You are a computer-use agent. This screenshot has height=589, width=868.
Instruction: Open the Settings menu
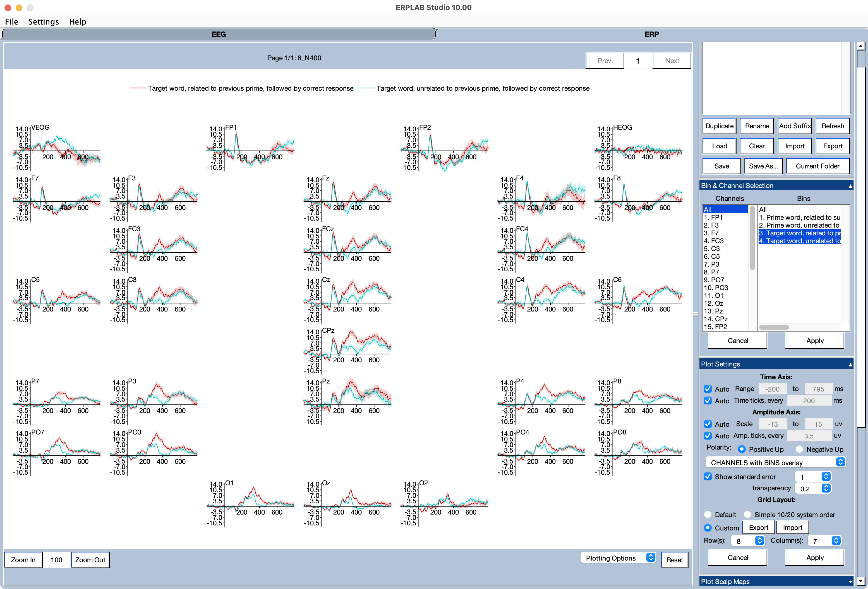pos(44,22)
